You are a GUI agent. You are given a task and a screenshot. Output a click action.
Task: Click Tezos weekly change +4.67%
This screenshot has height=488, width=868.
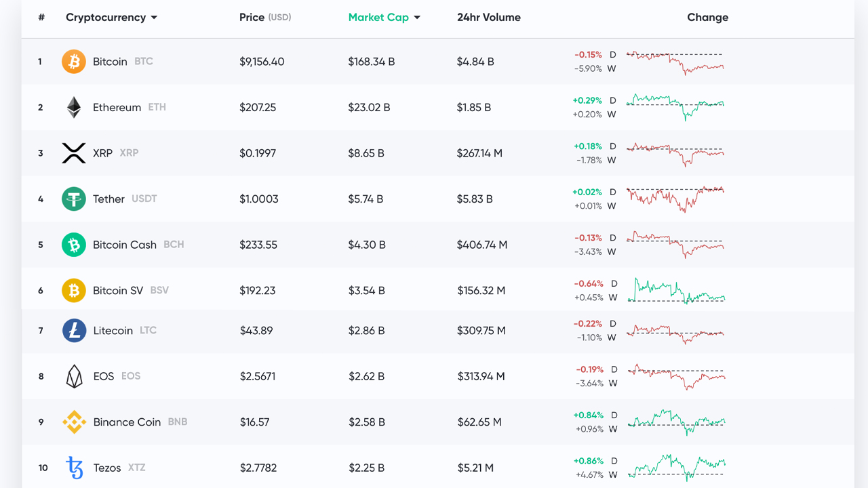(589, 474)
